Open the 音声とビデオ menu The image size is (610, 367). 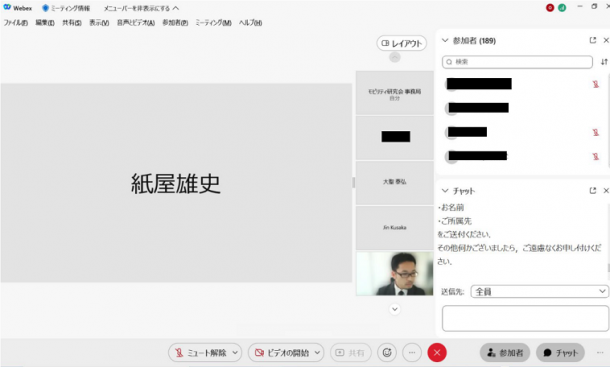tap(136, 23)
